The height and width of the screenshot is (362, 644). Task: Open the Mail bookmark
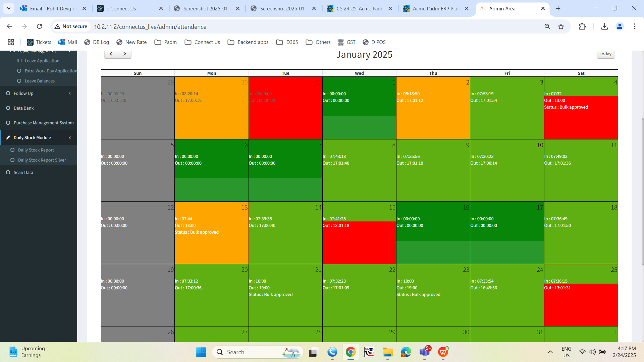click(x=68, y=42)
